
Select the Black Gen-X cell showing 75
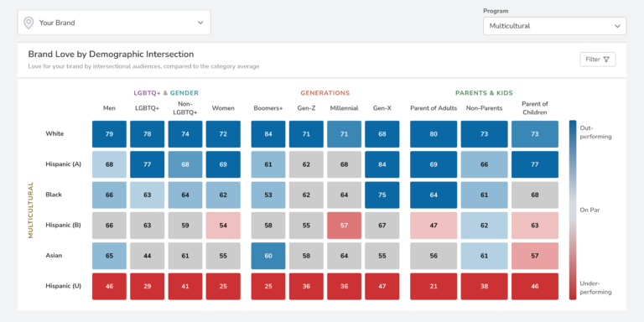(x=382, y=195)
